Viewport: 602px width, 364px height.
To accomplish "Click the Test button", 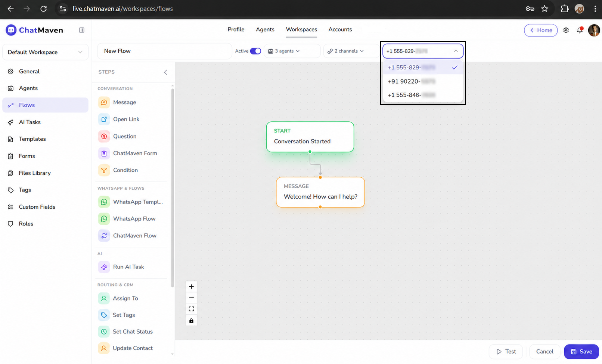I will click(506, 352).
